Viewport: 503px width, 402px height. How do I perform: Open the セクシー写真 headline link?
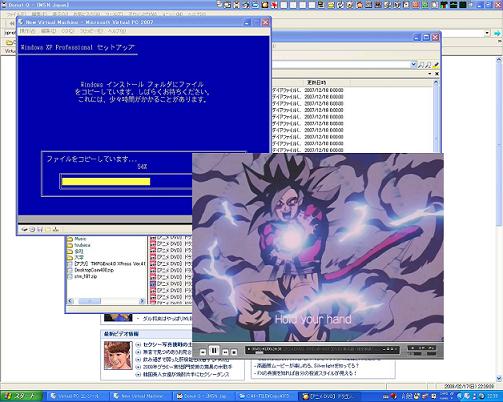click(x=168, y=344)
